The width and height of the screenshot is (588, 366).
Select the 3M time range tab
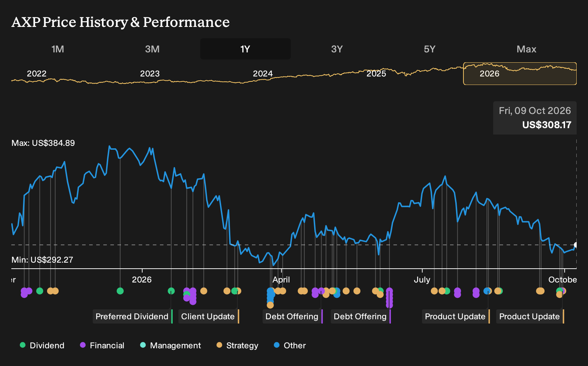click(x=152, y=49)
